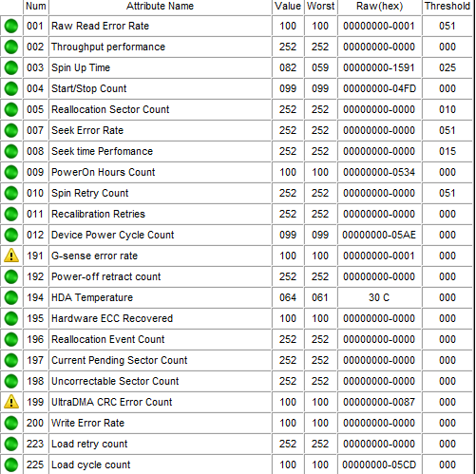Image resolution: width=476 pixels, height=474 pixels.
Task: Click the value 064 in HDA Temperature row
Action: [x=288, y=297]
